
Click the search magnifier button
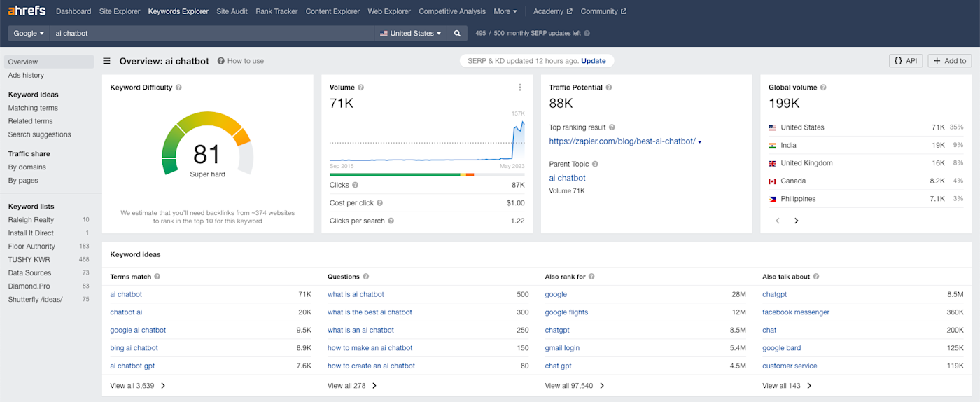pyautogui.click(x=457, y=33)
